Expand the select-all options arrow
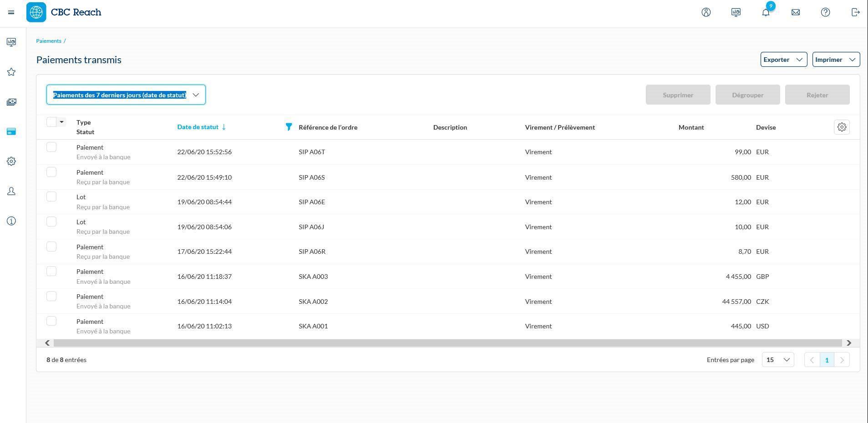This screenshot has height=423, width=868. point(61,122)
